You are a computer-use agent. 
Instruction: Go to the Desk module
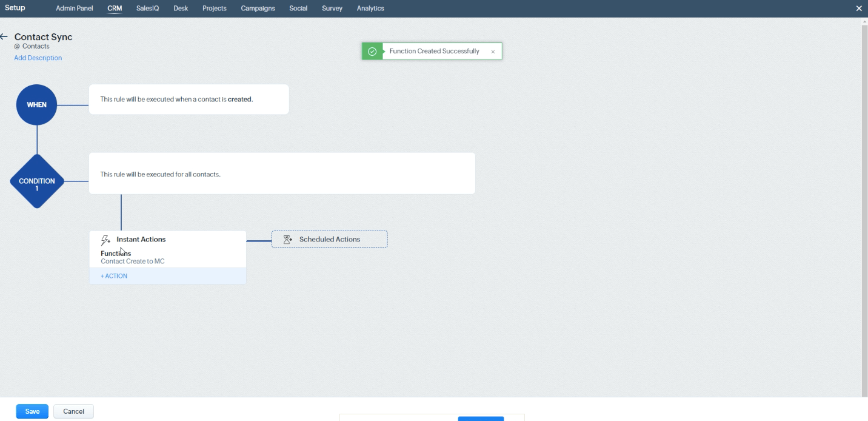(180, 8)
